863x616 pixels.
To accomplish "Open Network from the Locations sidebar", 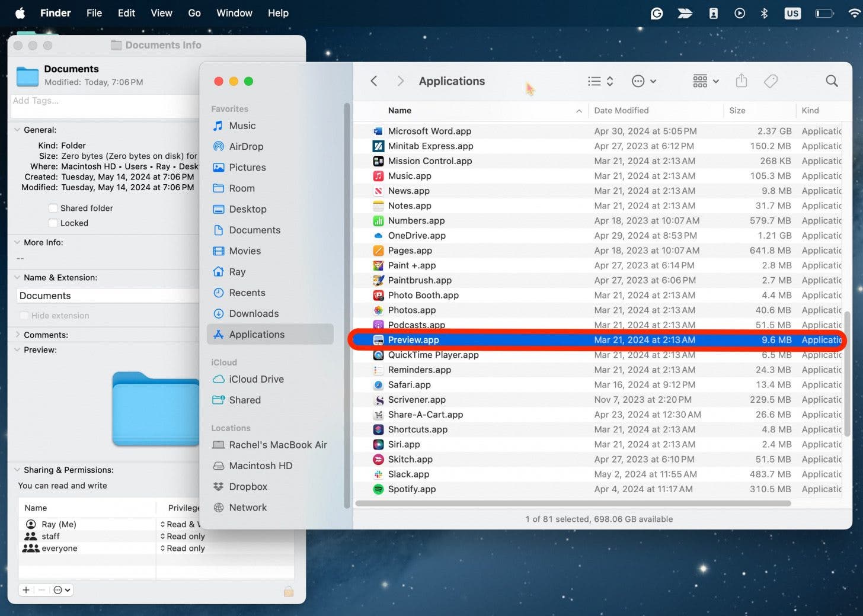I will coord(248,507).
